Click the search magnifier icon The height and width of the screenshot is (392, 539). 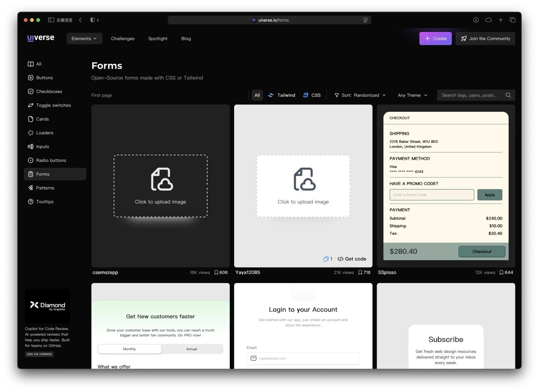click(508, 95)
